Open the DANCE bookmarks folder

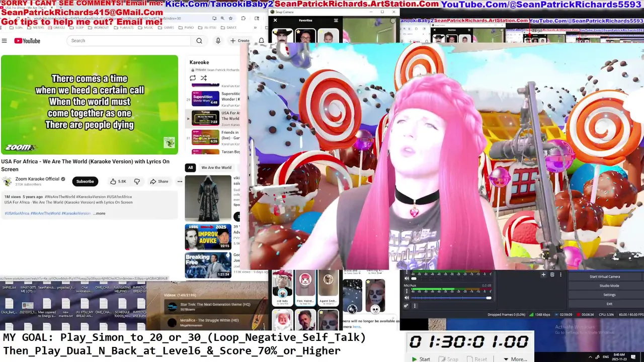click(x=229, y=28)
